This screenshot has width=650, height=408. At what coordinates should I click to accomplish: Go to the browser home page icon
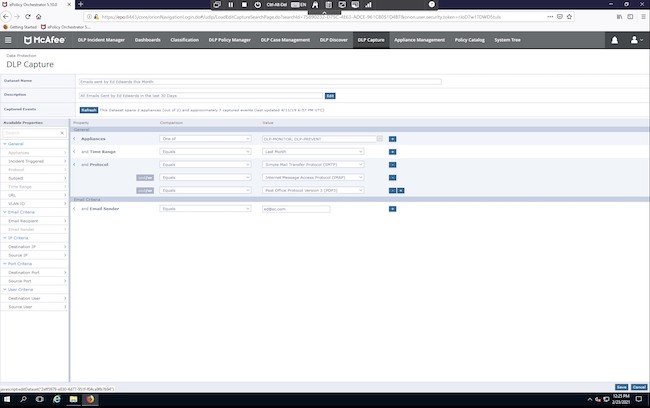(39, 17)
